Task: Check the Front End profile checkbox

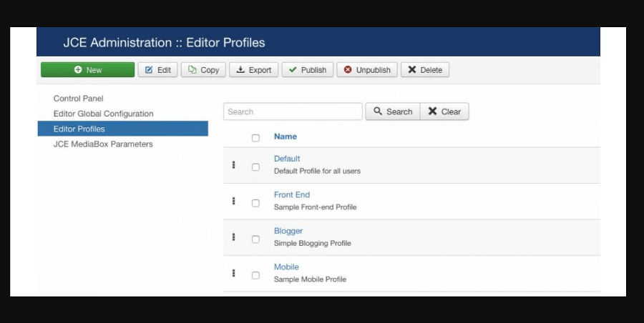Action: tap(255, 203)
